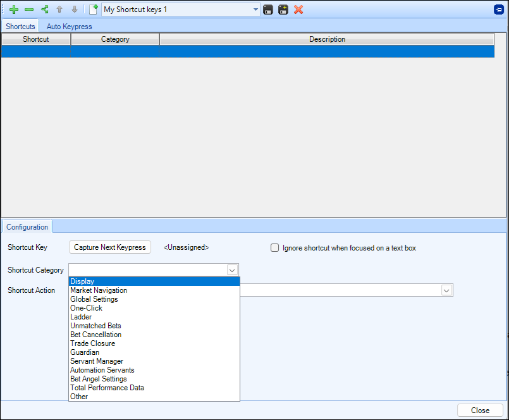Expand the Shortcut Action dropdown
Viewport: 509px width, 420px height.
446,290
